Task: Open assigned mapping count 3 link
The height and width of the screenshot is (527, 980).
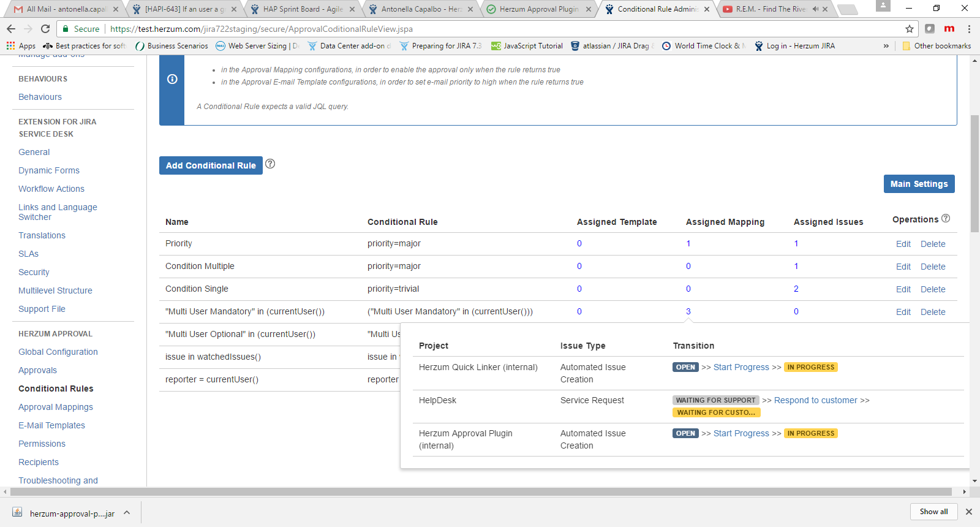Action: point(688,311)
